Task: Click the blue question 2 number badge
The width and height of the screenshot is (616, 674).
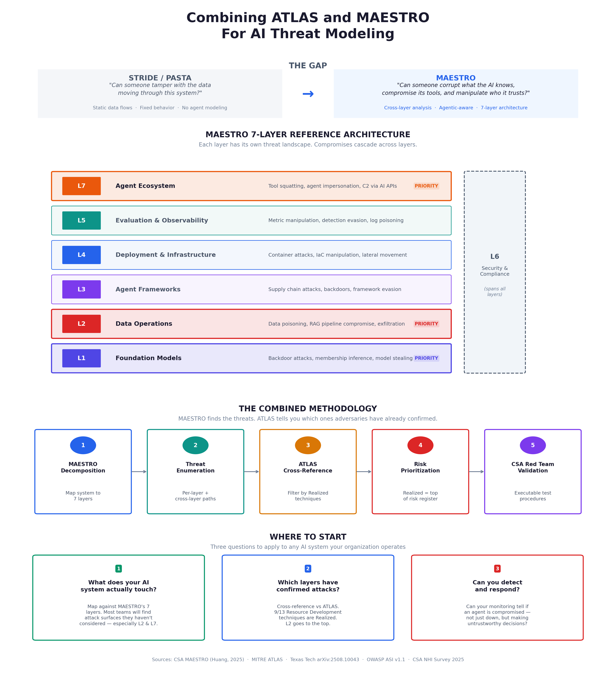Action: (x=308, y=568)
